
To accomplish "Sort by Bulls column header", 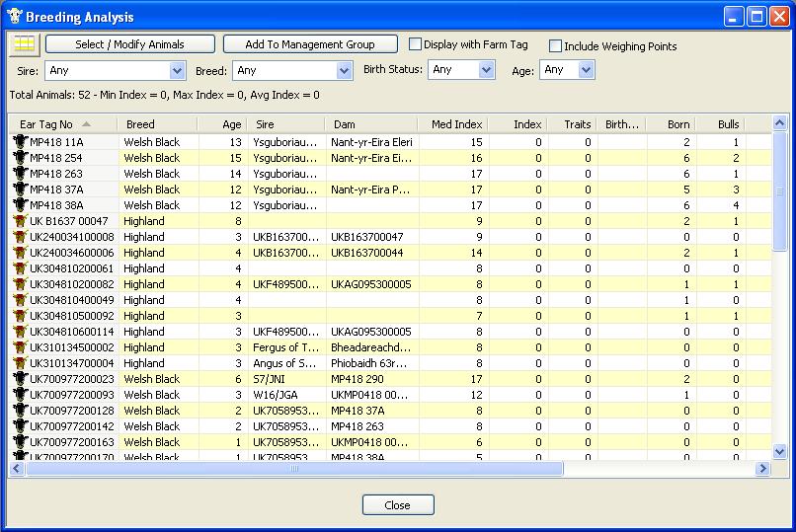I will pyautogui.click(x=720, y=124).
